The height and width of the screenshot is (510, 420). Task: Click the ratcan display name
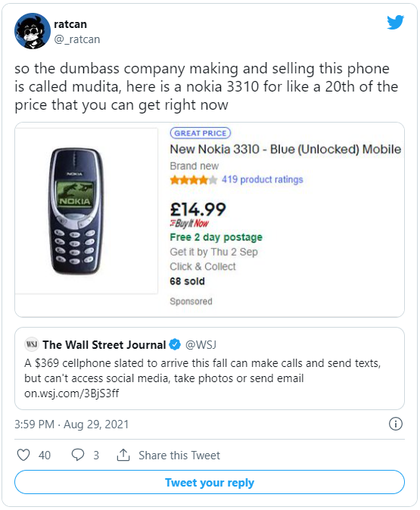[x=70, y=24]
